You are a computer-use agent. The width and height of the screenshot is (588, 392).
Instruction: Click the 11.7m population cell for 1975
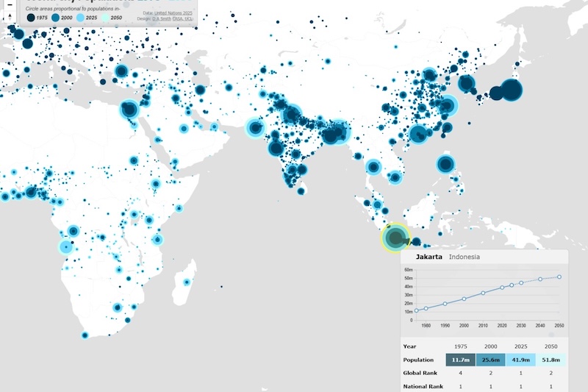pos(461,360)
